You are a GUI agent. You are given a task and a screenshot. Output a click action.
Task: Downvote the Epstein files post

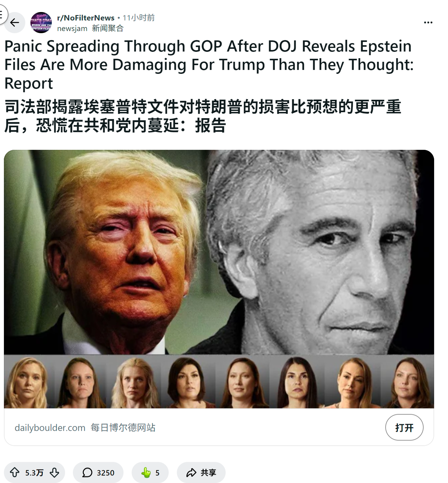(55, 472)
